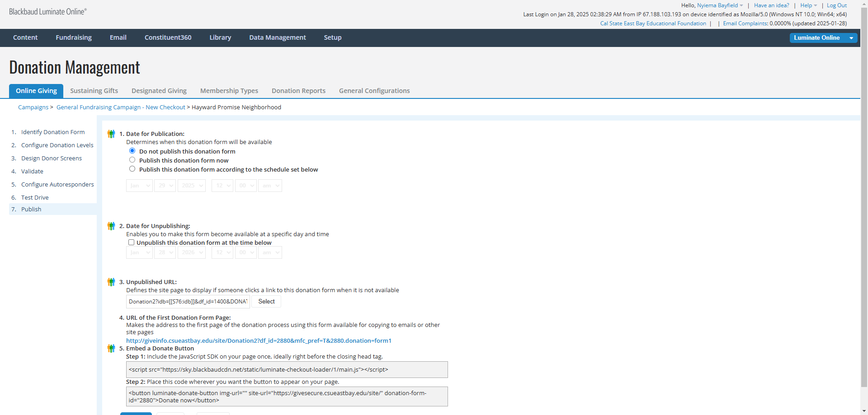Switch to the Donation Reports tab
This screenshot has width=868, height=415.
[x=298, y=91]
